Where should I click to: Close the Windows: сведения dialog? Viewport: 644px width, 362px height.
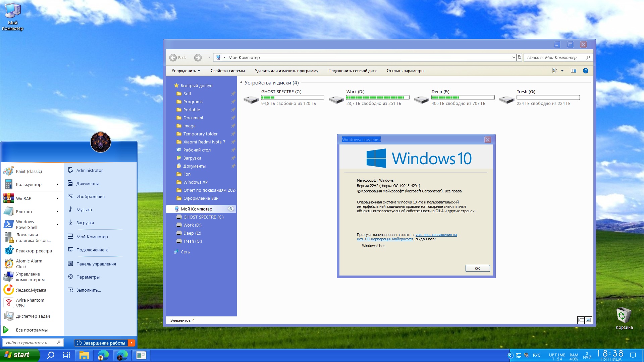click(x=488, y=139)
